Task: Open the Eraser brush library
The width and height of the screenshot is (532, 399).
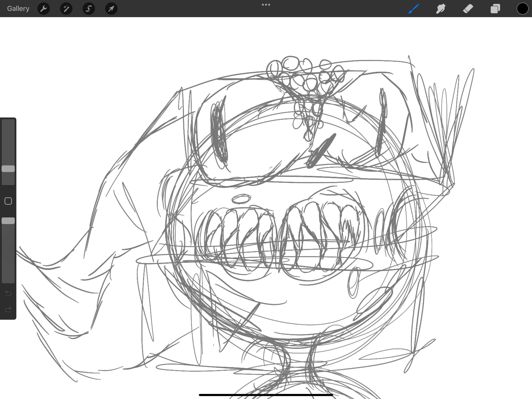Action: (468, 8)
